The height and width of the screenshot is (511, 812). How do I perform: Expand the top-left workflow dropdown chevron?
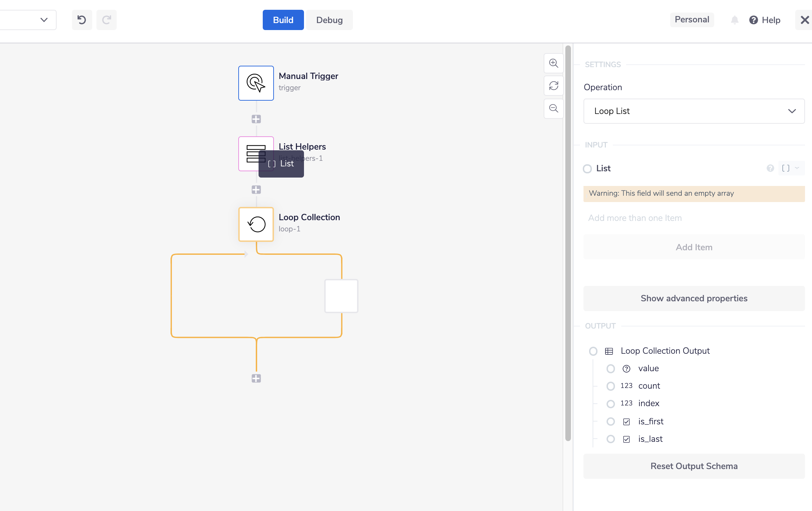pyautogui.click(x=44, y=20)
